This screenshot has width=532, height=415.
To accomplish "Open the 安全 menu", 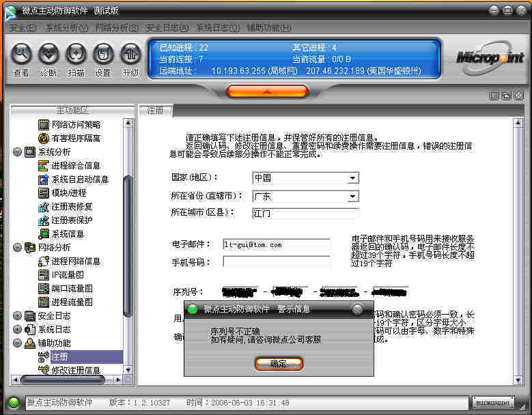I will pyautogui.click(x=23, y=28).
